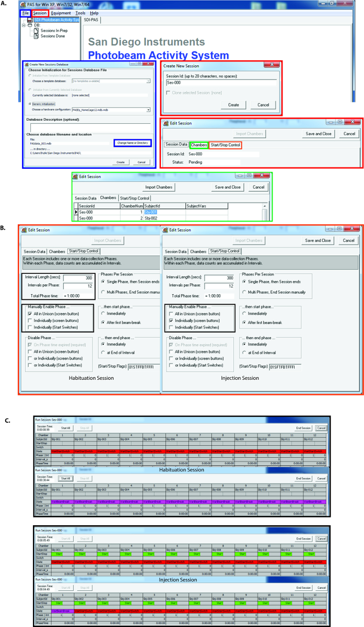
Task: Click Cancel in Sessions Database dialog
Action: point(141,162)
